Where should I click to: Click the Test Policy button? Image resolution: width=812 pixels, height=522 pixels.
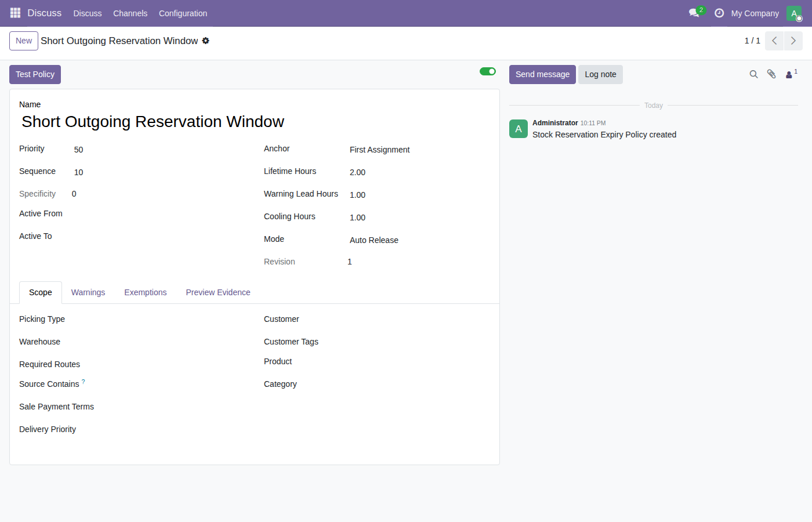pos(35,74)
